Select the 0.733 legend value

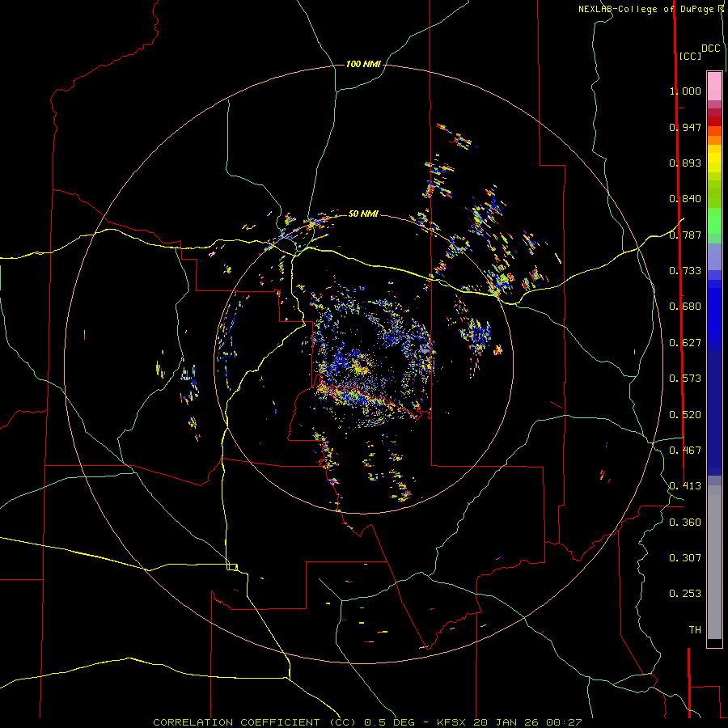685,271
